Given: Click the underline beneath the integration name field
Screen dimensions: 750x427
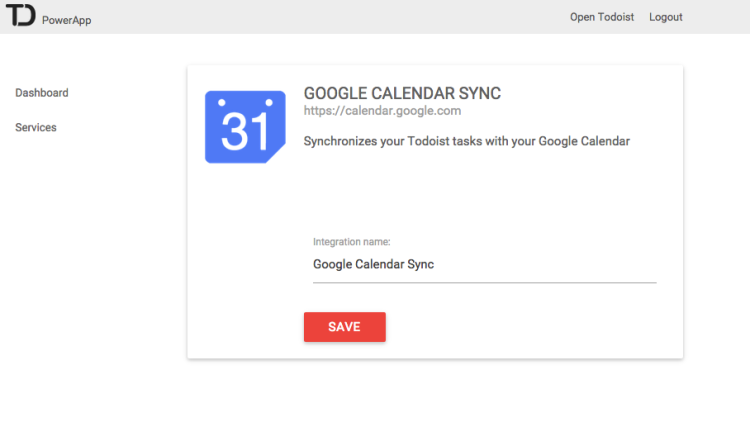Looking at the screenshot, I should pyautogui.click(x=485, y=283).
